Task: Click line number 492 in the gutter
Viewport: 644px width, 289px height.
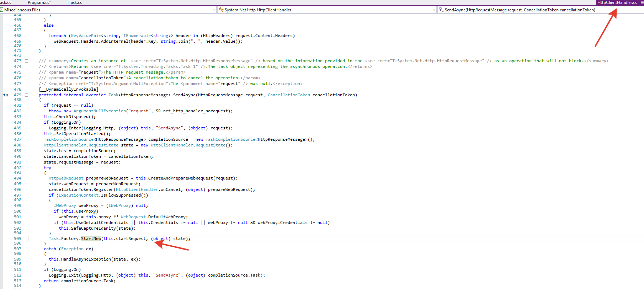Action: [18, 168]
